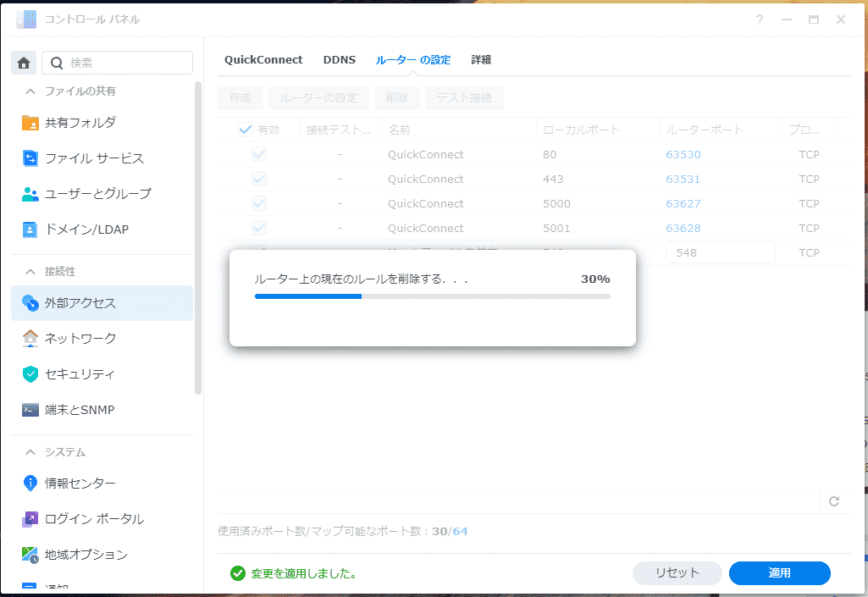Screen dimensions: 868x597
Task: Click the 接続テスト column header
Action: point(340,130)
